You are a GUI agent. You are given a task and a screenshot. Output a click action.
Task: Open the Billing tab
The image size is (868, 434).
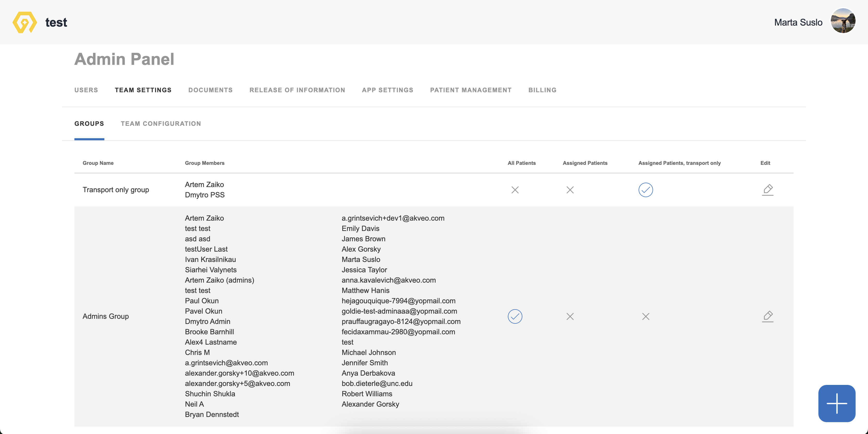pyautogui.click(x=542, y=90)
